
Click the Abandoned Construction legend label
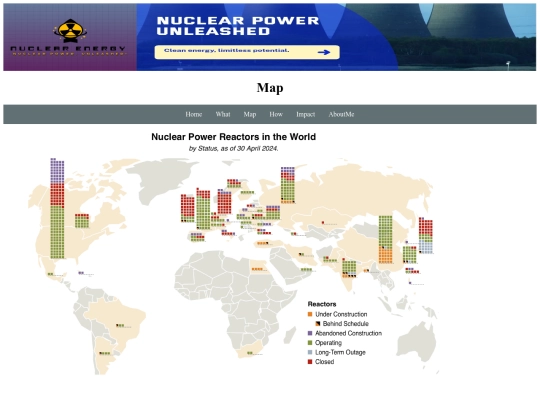[349, 333]
